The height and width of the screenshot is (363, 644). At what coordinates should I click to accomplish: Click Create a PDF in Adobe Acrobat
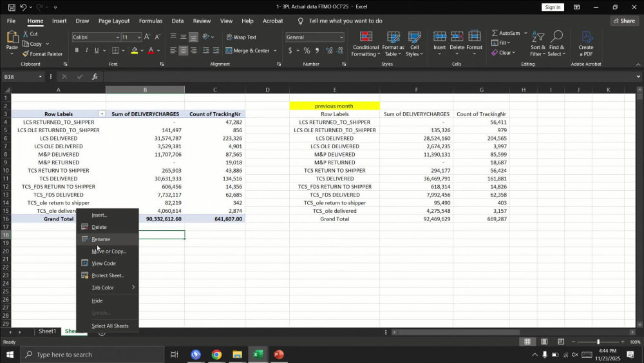point(586,44)
